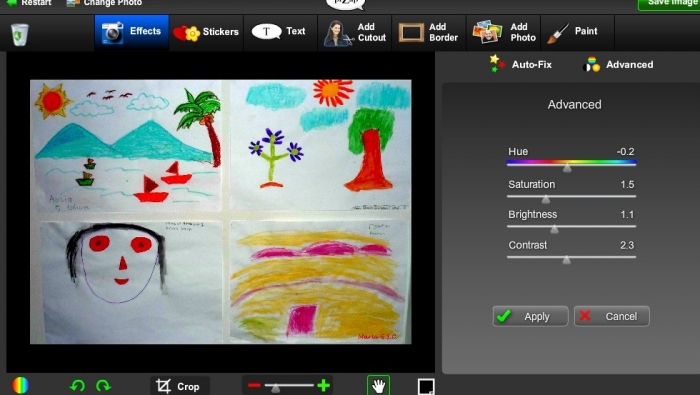Click Change Photo at the top
700x395 pixels.
point(104,3)
